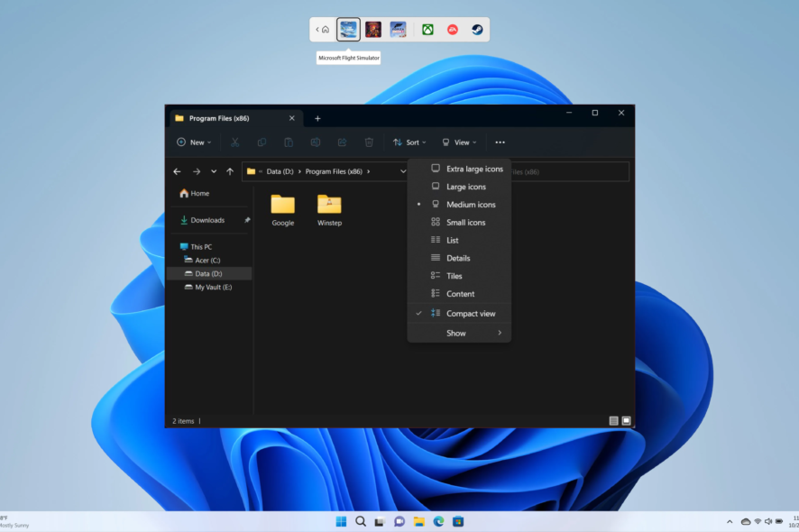799x532 pixels.
Task: Switch to thumbnail view using the status bar toggle
Action: pyautogui.click(x=624, y=419)
